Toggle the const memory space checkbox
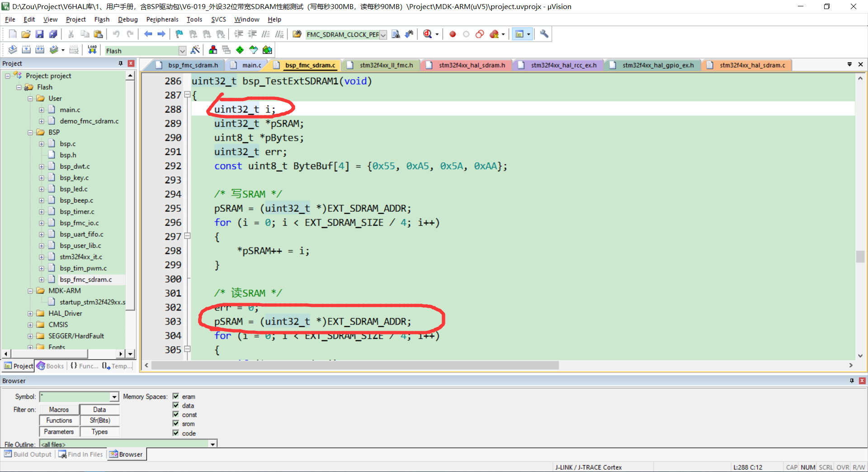Viewport: 868px width, 472px height. click(176, 415)
